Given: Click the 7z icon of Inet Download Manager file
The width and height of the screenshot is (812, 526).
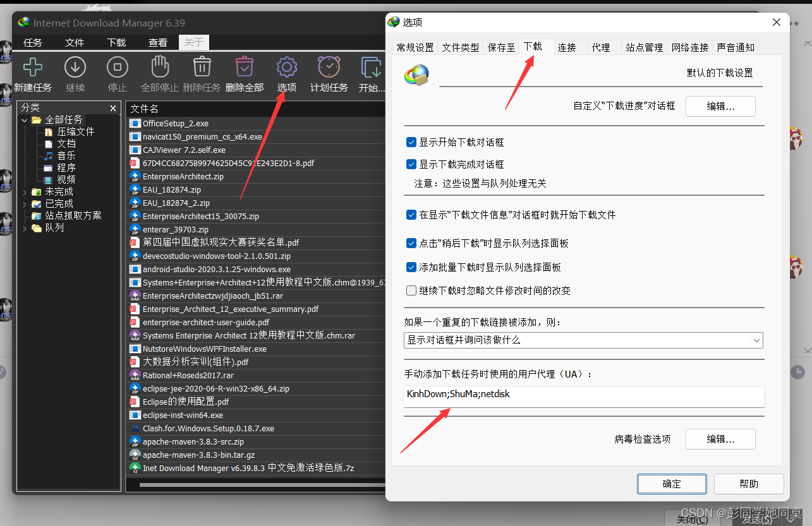Looking at the screenshot, I should [135, 468].
